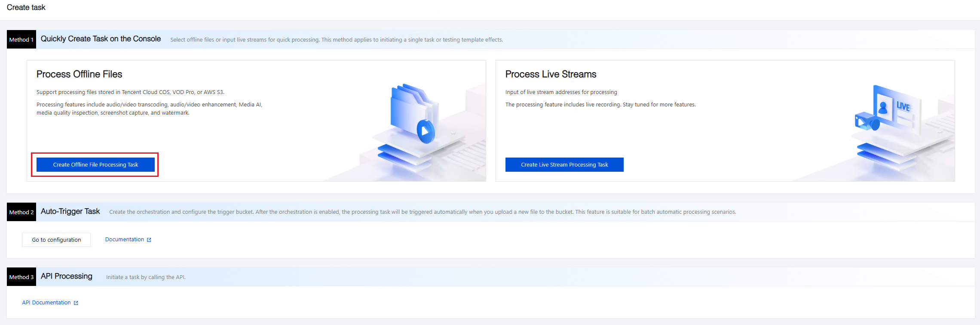Click the Method 2 black badge
The width and height of the screenshot is (980, 325).
tap(21, 212)
